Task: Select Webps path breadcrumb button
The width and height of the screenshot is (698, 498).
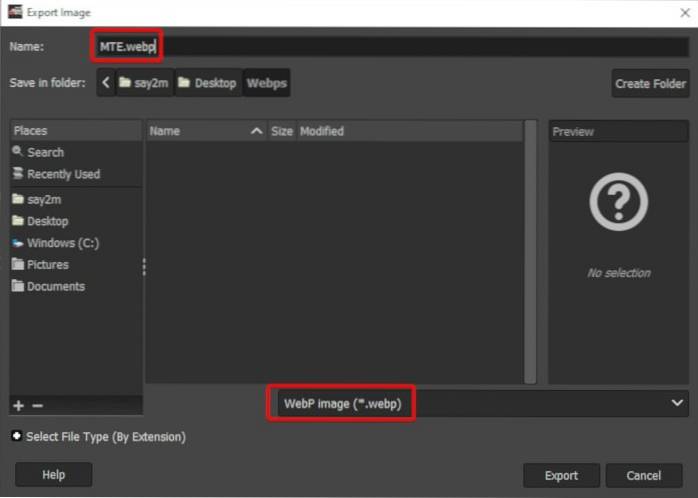Action: [267, 83]
